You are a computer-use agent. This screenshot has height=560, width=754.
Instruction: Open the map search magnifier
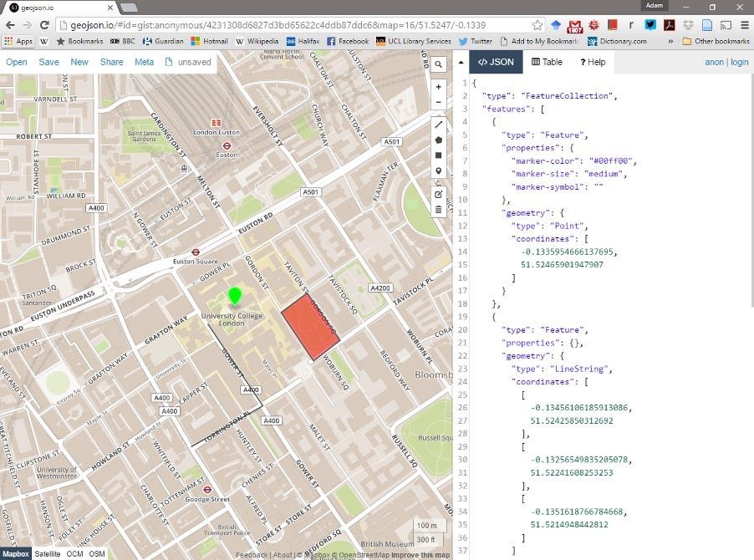click(439, 64)
